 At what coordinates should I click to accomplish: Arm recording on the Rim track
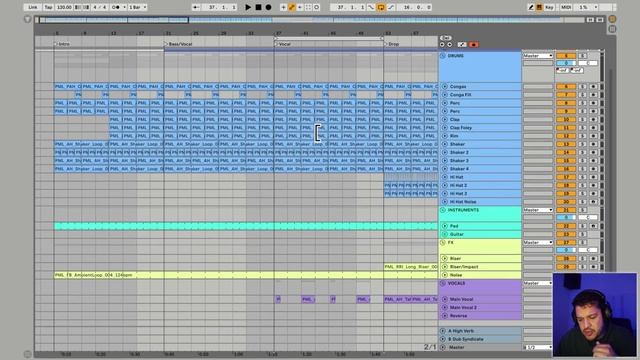tap(593, 136)
